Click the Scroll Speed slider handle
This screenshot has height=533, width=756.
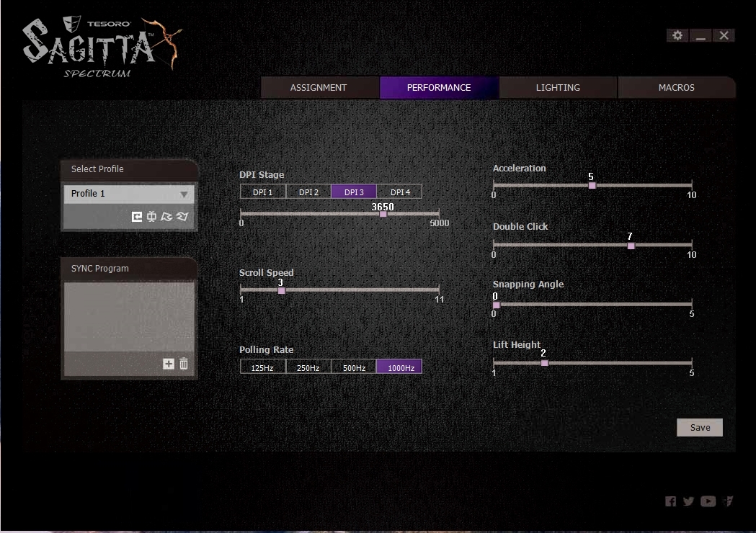[282, 290]
